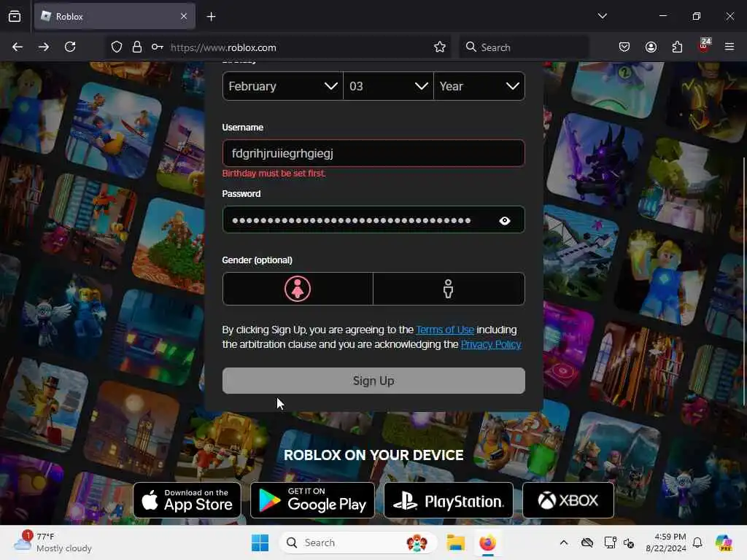Open the Firefox account icon
This screenshot has height=560, width=747.
click(651, 47)
